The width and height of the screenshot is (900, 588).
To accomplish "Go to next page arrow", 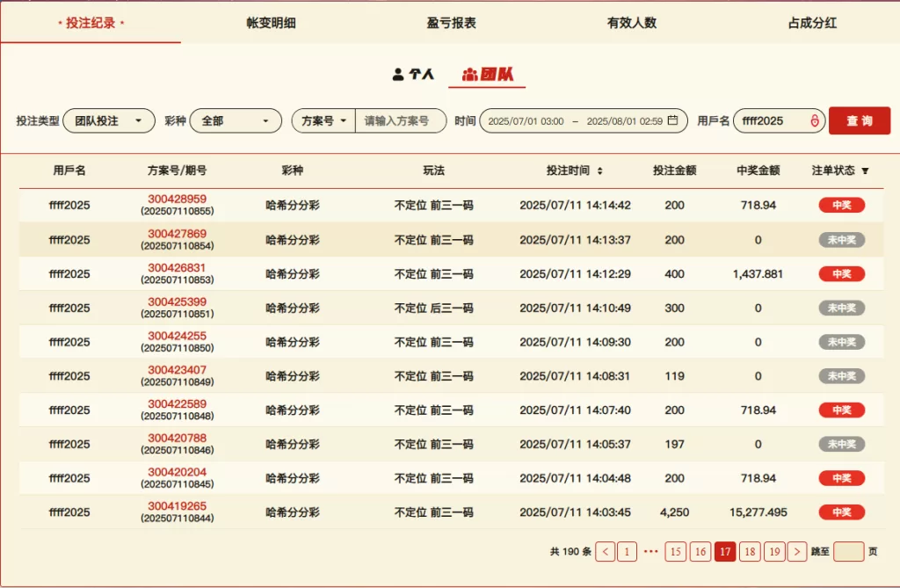I will click(x=796, y=552).
